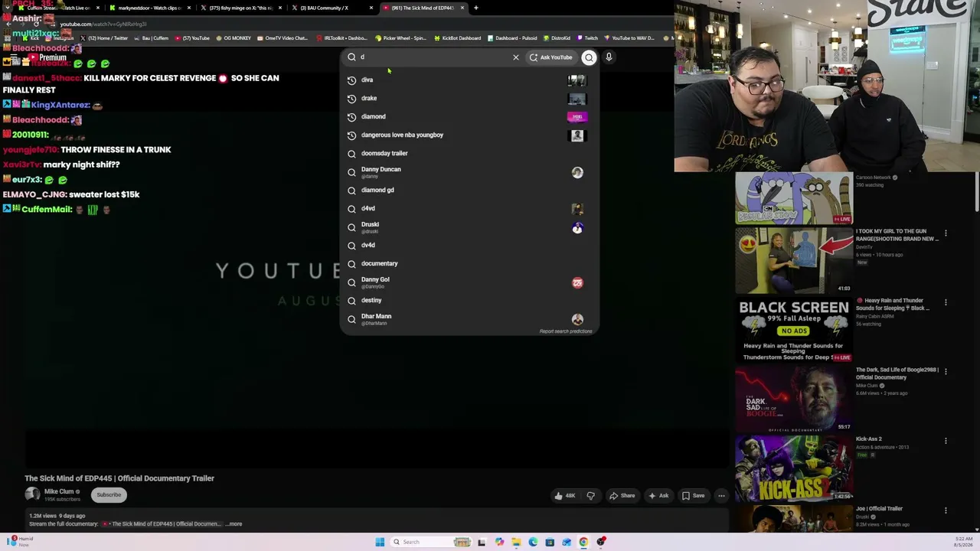The width and height of the screenshot is (980, 551).
Task: Open options menu for Joe documentary
Action: 946,510
